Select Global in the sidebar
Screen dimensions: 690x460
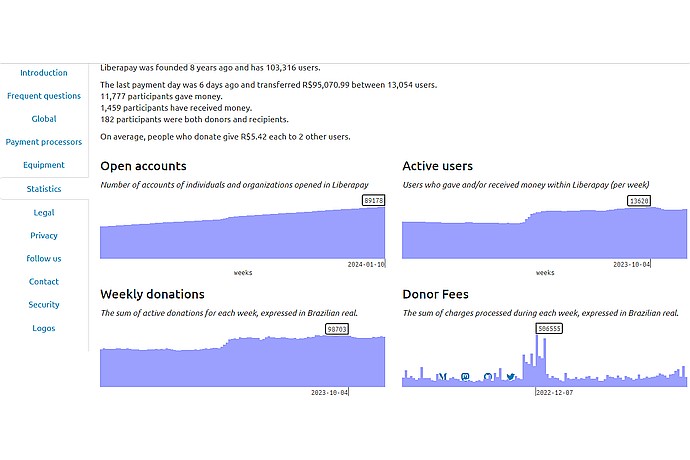click(x=44, y=119)
